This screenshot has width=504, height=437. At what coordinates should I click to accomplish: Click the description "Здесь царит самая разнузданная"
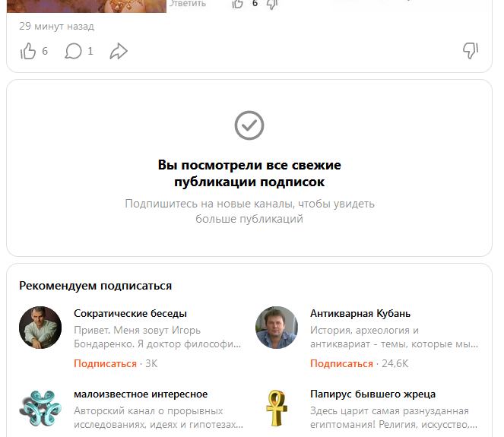389,411
